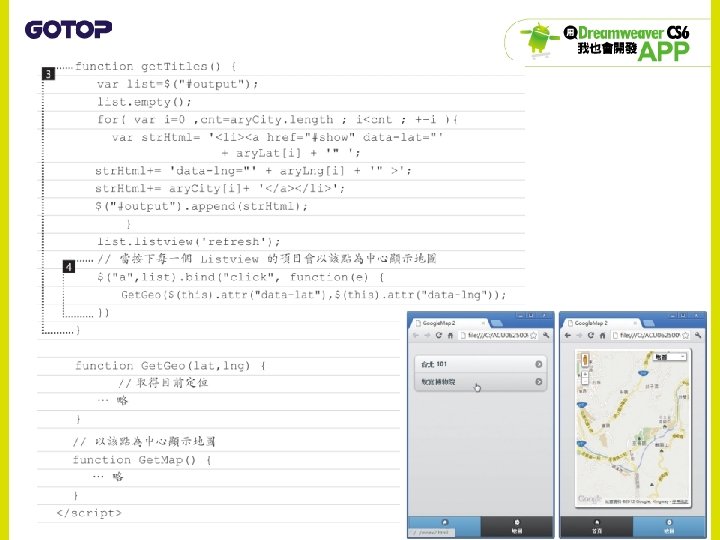This screenshot has height=540, width=720.
Task: Click center of the Google map view
Action: click(633, 428)
